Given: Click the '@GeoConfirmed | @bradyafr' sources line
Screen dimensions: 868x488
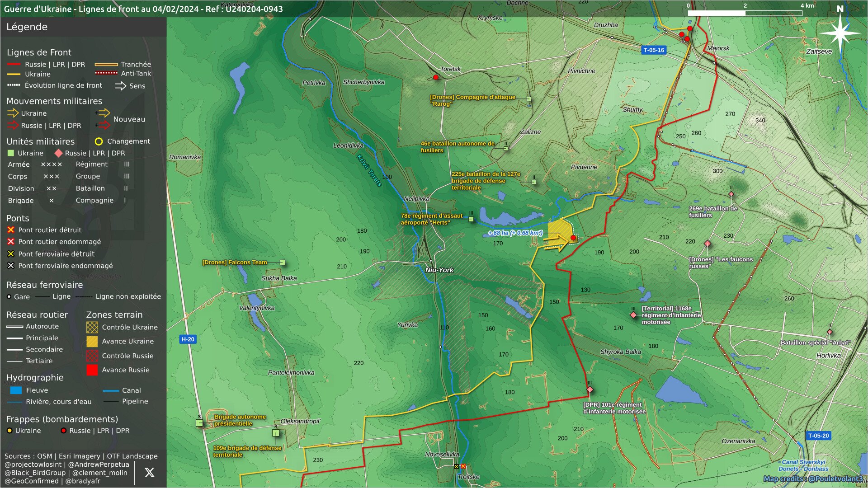Looking at the screenshot, I should tap(52, 481).
